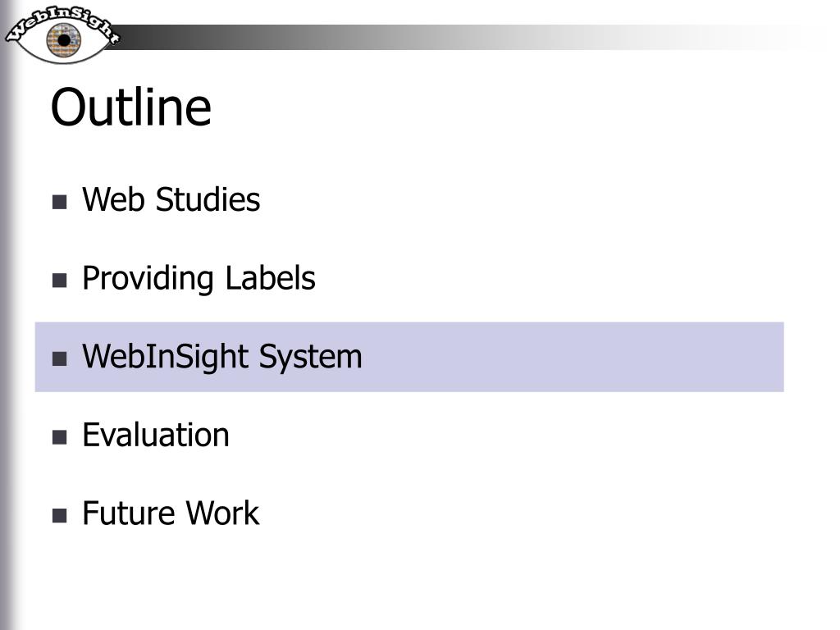Click the WebInSight eye logo
Viewport: 840px width, 630px height.
(x=62, y=34)
